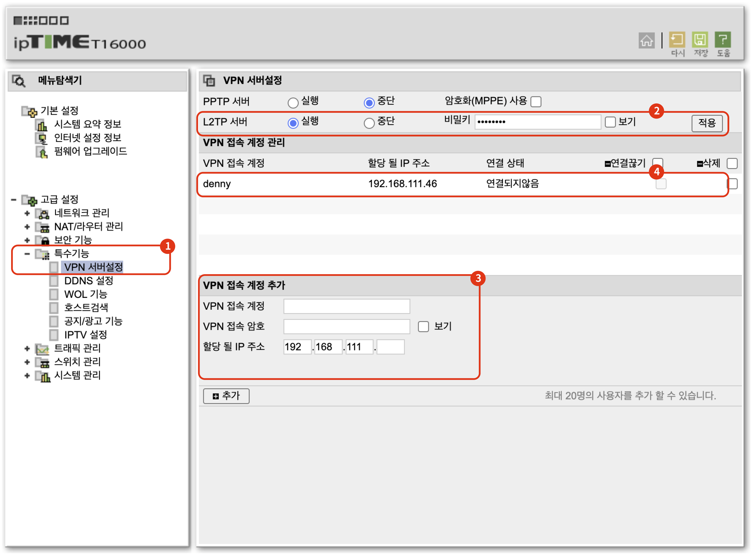Click the 펌웨어 업그레이드 upload icon
This screenshot has width=756, height=558.
[x=42, y=152]
